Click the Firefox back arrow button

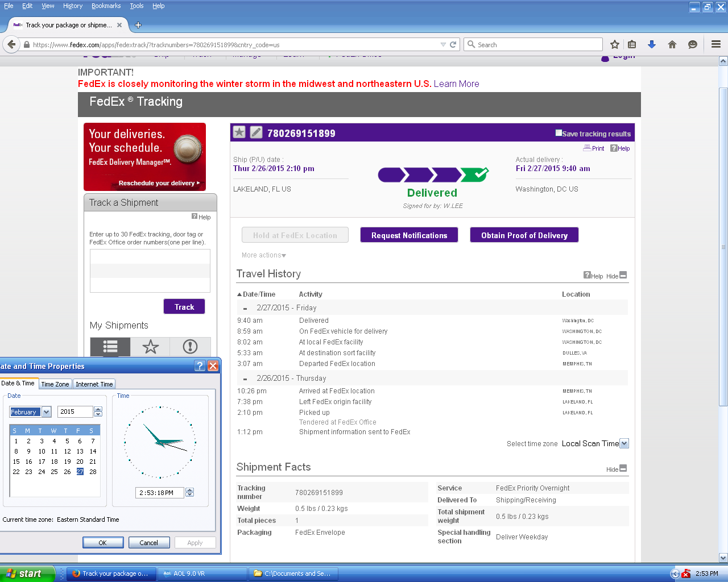11,44
